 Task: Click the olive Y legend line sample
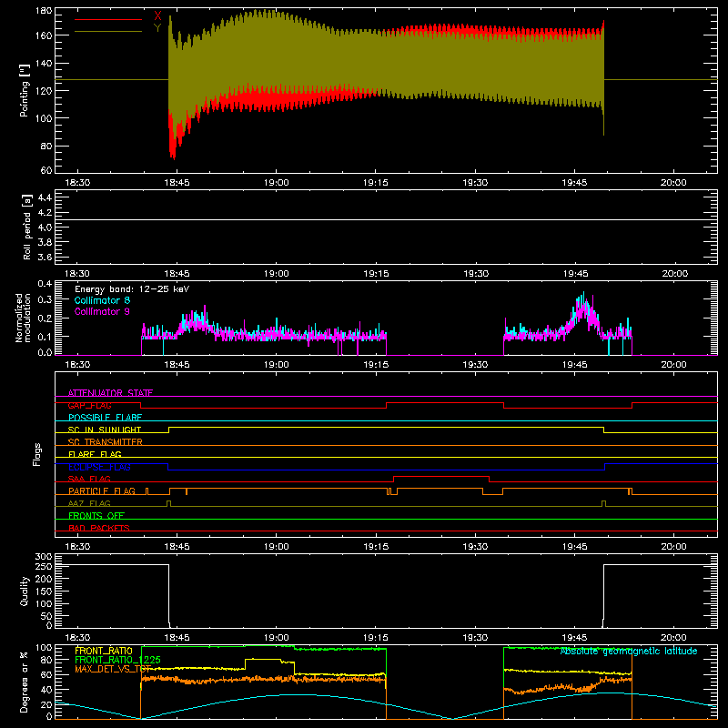pos(108,32)
